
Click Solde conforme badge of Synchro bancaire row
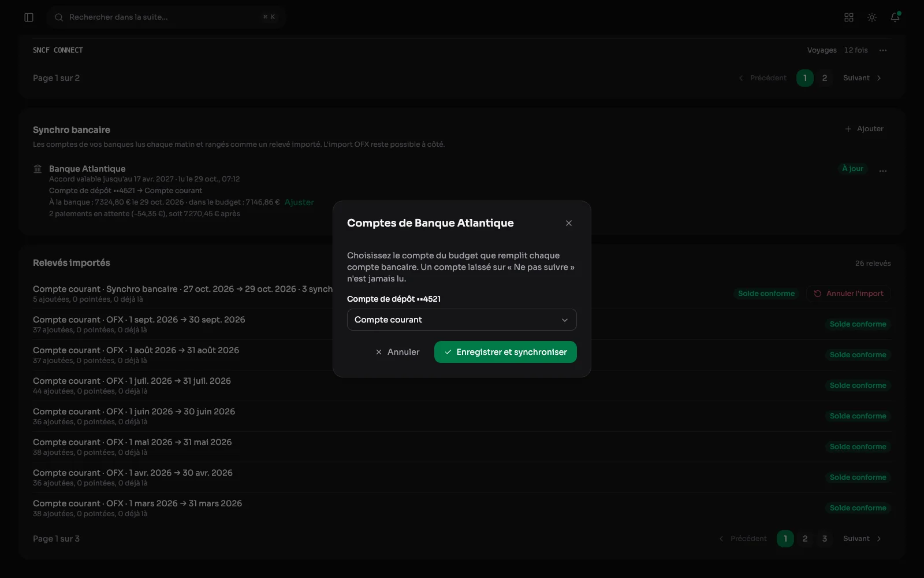pos(766,294)
